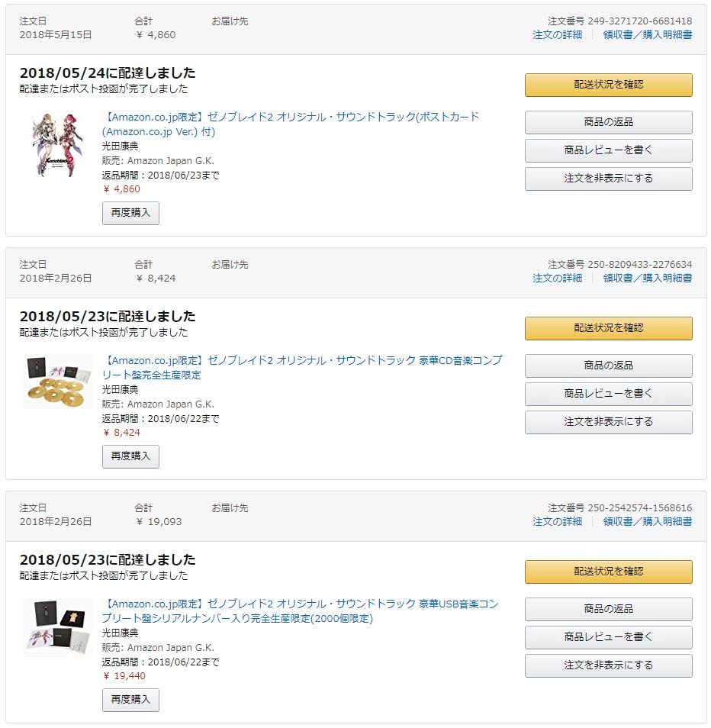
Task: Return the item from the USB edition order
Action: 608,609
